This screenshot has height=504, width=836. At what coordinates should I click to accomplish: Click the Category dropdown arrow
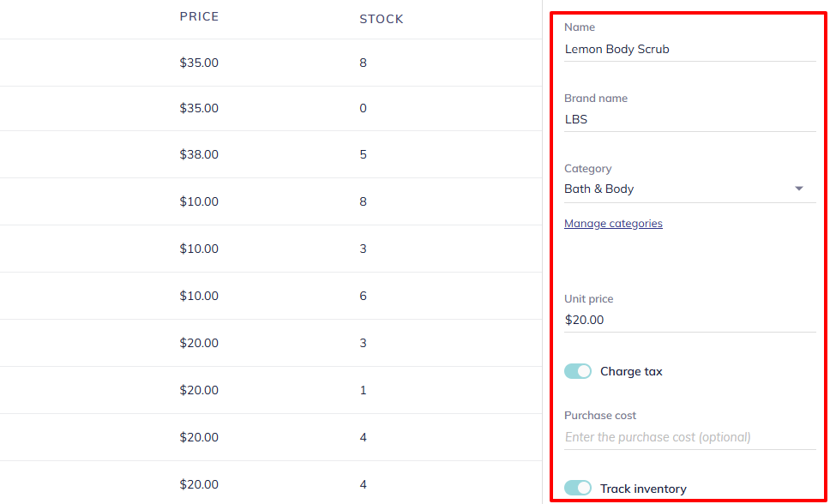point(799,189)
